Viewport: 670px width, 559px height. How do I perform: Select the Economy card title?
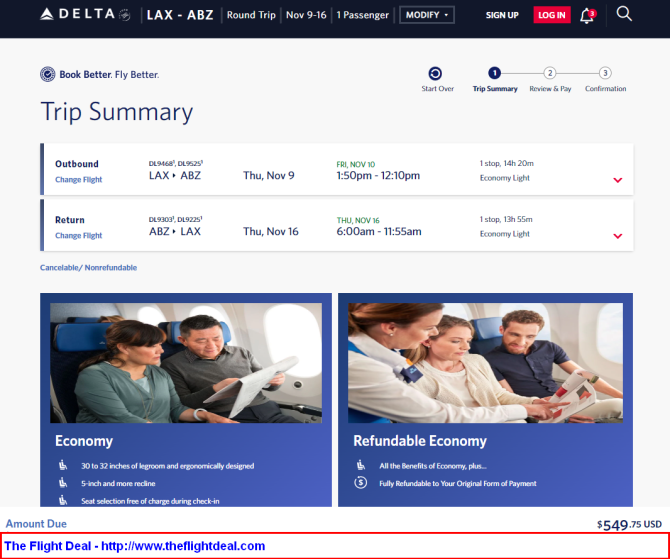tap(84, 441)
